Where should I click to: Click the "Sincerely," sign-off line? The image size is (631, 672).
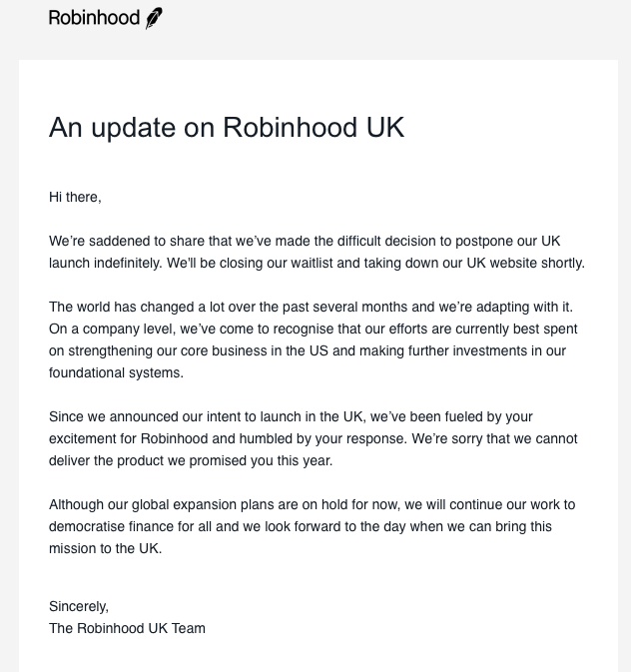[x=79, y=606]
